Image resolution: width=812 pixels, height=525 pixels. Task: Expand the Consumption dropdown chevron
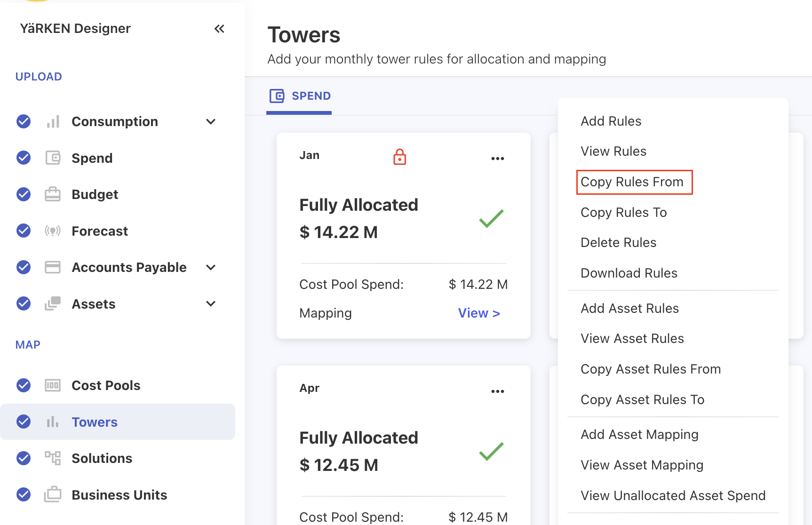211,121
